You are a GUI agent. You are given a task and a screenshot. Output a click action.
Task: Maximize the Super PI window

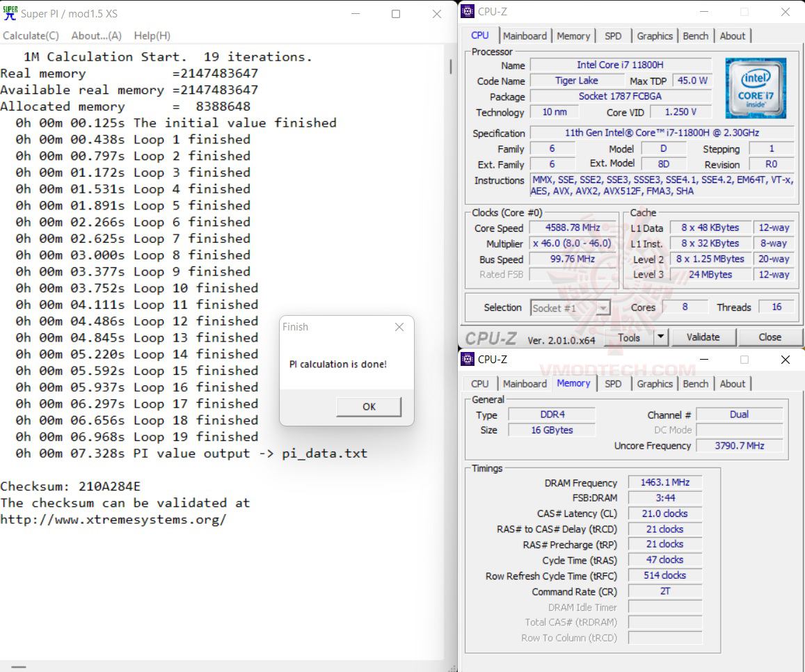click(x=395, y=14)
